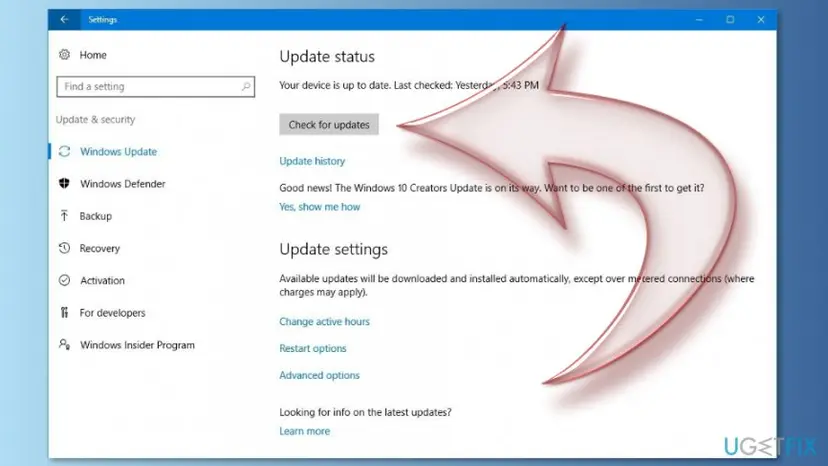828x466 pixels.
Task: Maximize the Settings window
Action: (730, 20)
